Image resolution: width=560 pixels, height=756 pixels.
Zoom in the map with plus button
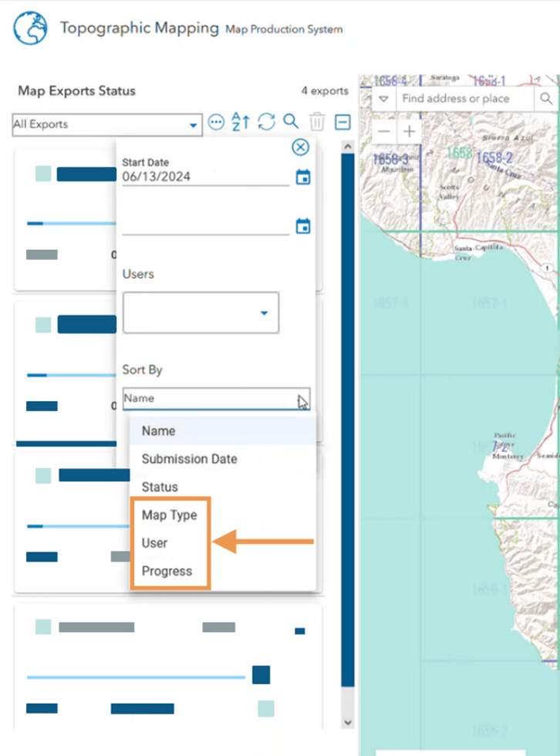click(x=409, y=131)
